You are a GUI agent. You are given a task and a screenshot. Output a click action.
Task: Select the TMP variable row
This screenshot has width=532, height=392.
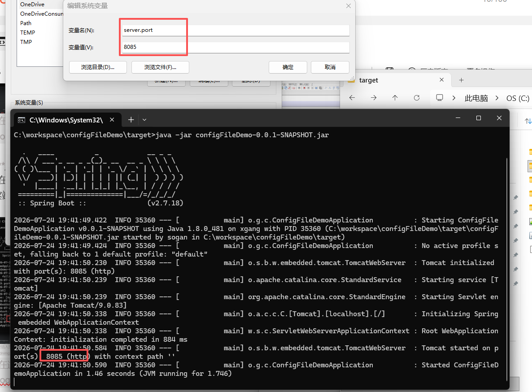coord(26,42)
